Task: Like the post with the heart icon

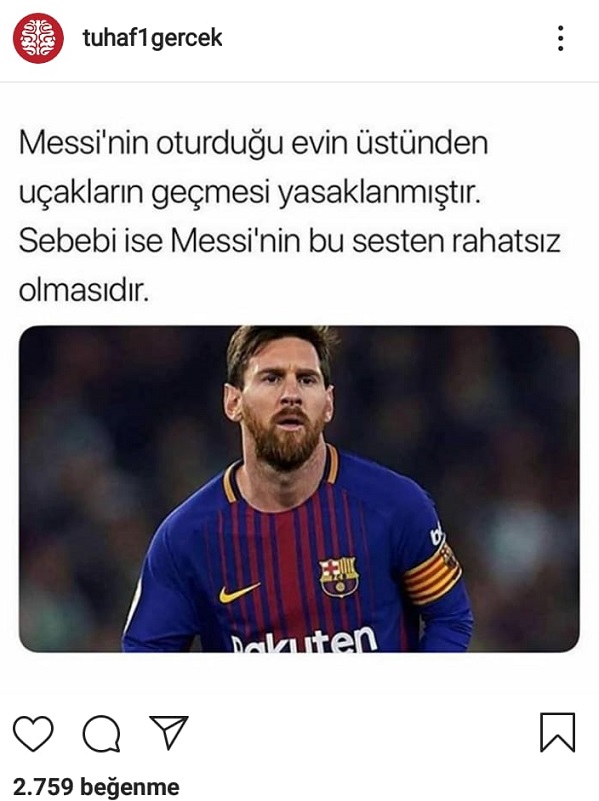Action: 33,733
